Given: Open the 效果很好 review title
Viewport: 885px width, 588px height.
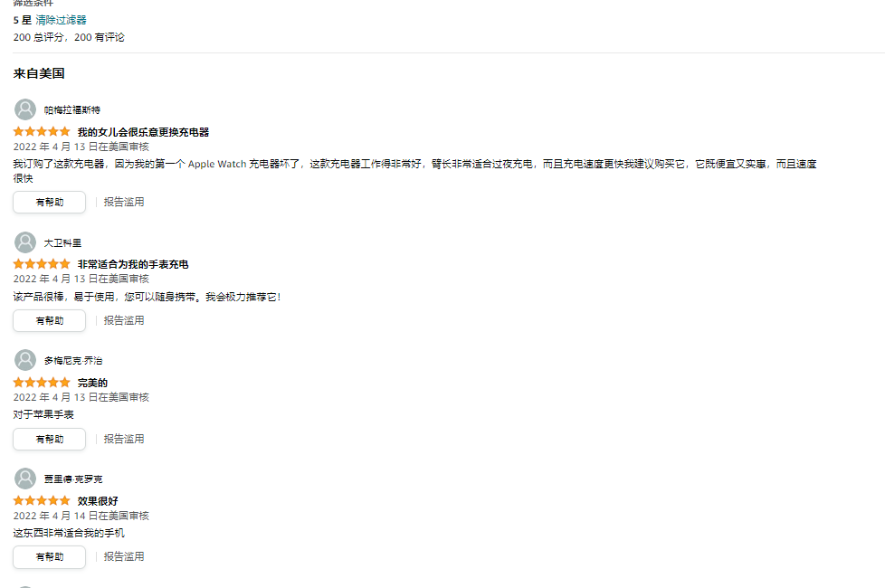Looking at the screenshot, I should pyautogui.click(x=98, y=501).
